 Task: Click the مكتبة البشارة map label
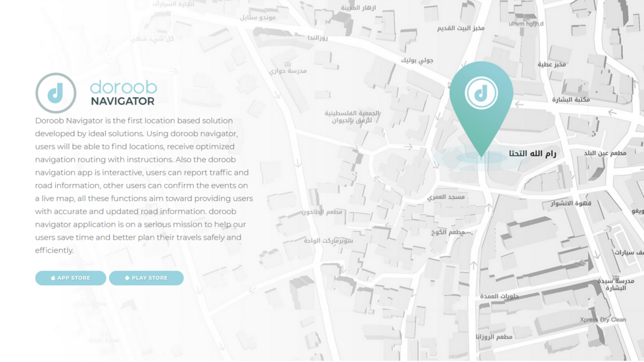(570, 100)
